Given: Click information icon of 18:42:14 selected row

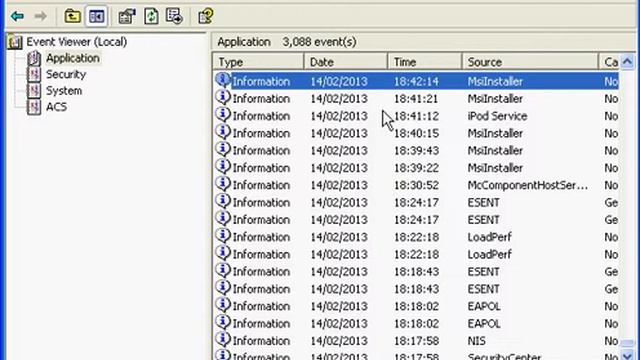Looking at the screenshot, I should (x=223, y=80).
